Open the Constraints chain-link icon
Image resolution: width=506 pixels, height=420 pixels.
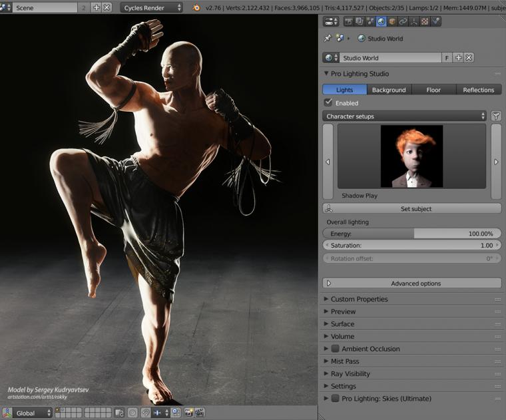click(x=403, y=22)
